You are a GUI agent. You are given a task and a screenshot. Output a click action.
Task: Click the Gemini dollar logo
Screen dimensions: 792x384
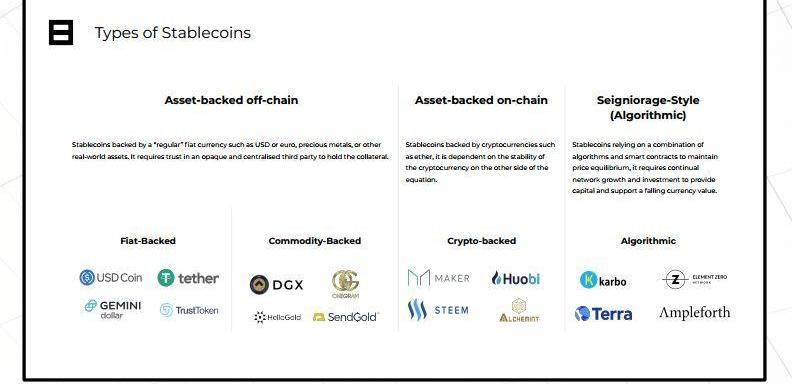113,309
